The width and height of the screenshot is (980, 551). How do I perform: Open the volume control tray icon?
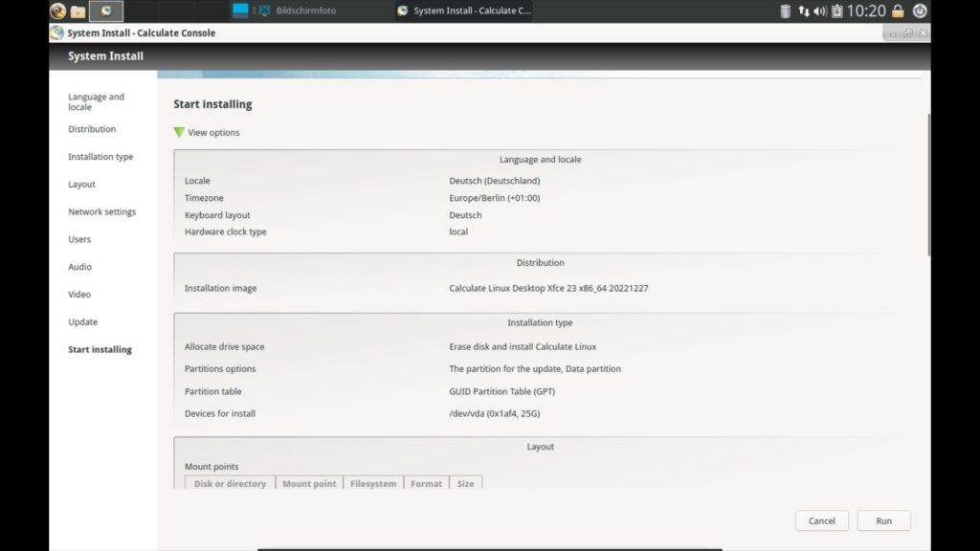(820, 11)
